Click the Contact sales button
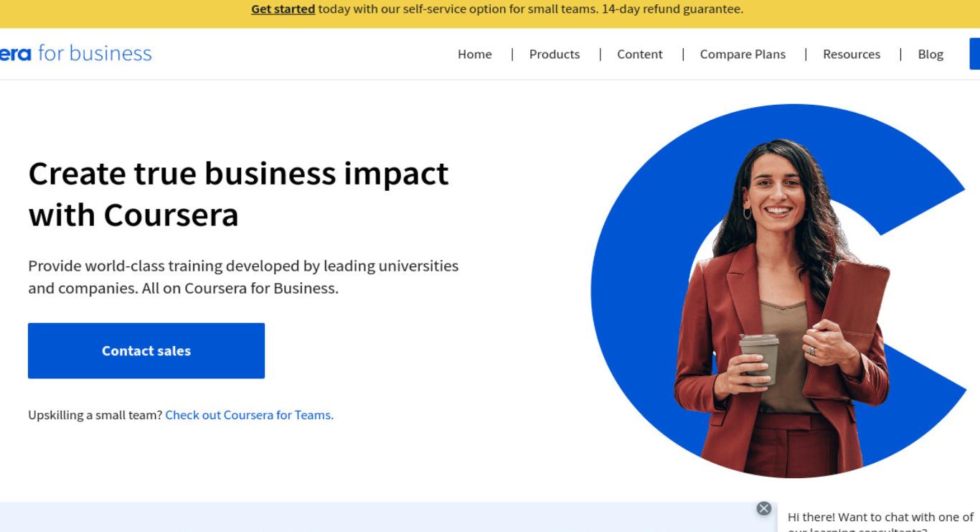The image size is (980, 532). pyautogui.click(x=146, y=350)
